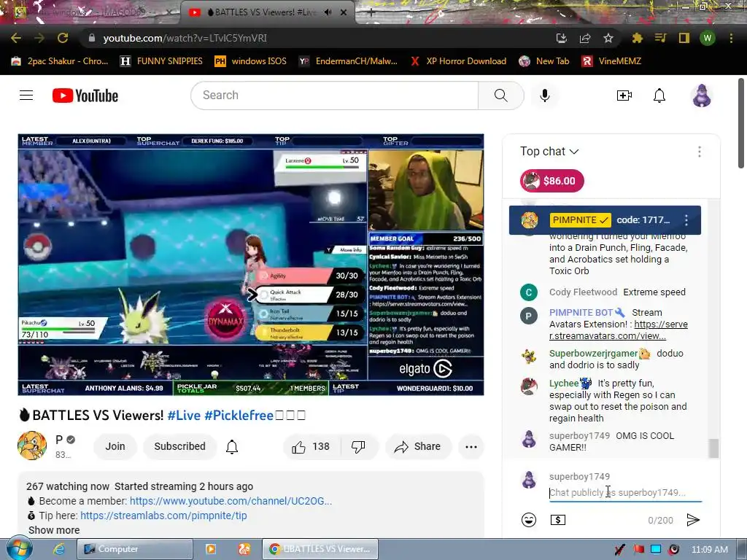
Task: Send a Super Chat dollar icon
Action: tap(558, 520)
